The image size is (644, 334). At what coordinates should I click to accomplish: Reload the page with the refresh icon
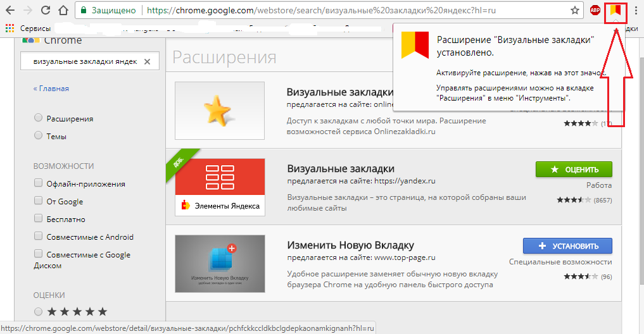coord(45,10)
